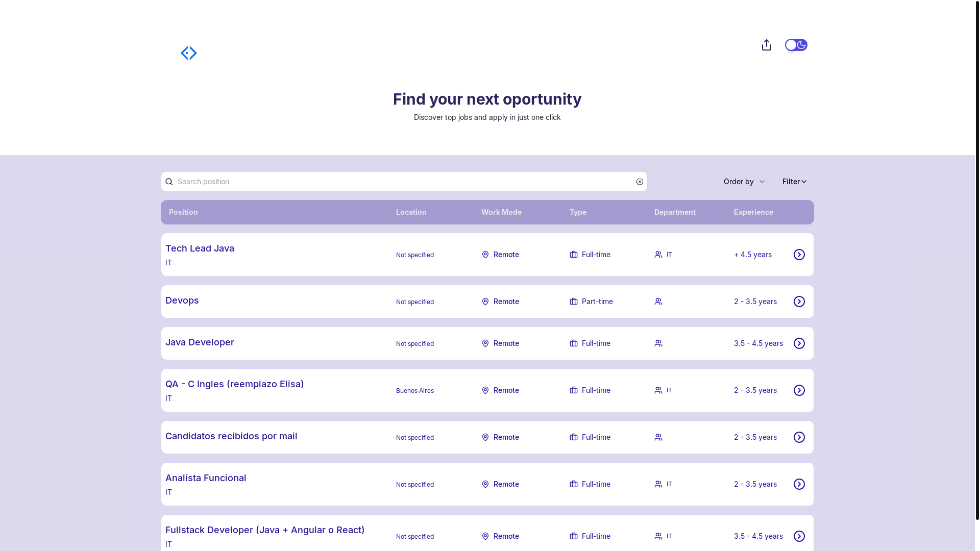The width and height of the screenshot is (980, 551).
Task: Click the Department column header
Action: [x=675, y=212]
